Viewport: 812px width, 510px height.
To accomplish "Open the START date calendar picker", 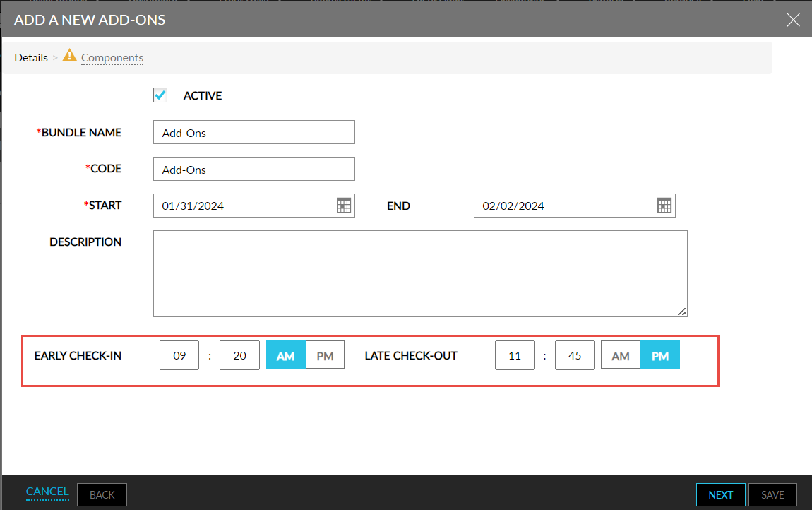I will click(343, 206).
